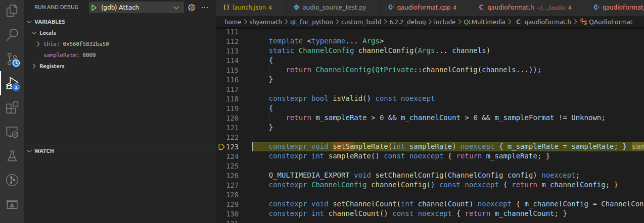Open the Run and Debug more actions menu
The height and width of the screenshot is (223, 644).
coord(205,8)
